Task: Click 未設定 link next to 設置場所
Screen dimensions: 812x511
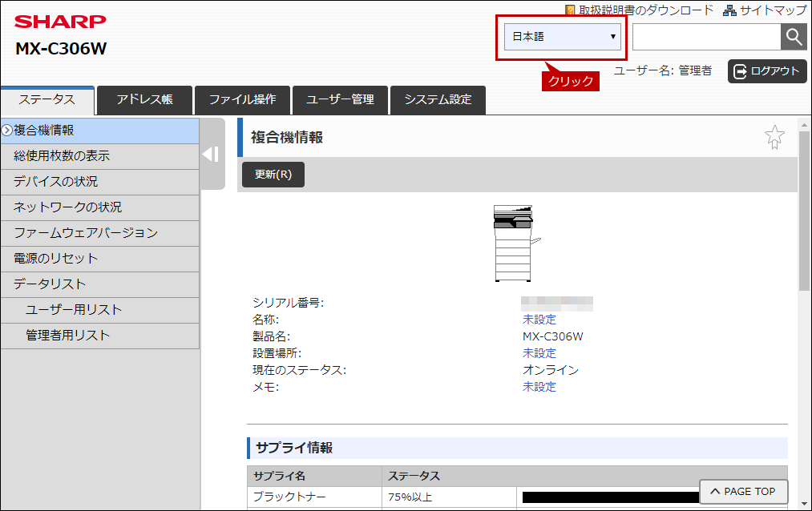Action: [x=539, y=353]
